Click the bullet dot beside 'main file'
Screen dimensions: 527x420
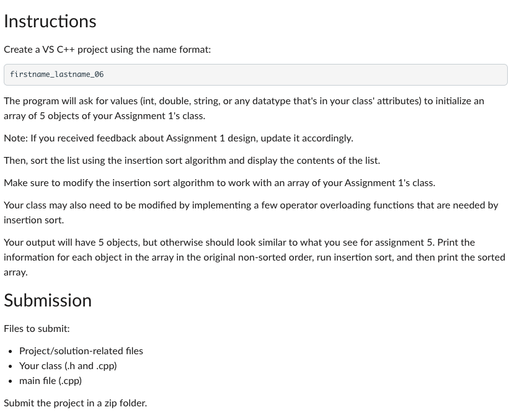[11, 382]
